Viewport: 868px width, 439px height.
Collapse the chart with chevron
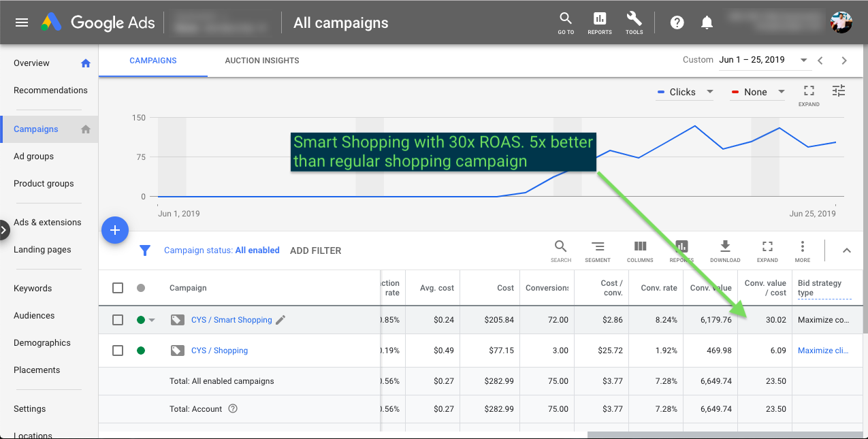click(x=847, y=250)
